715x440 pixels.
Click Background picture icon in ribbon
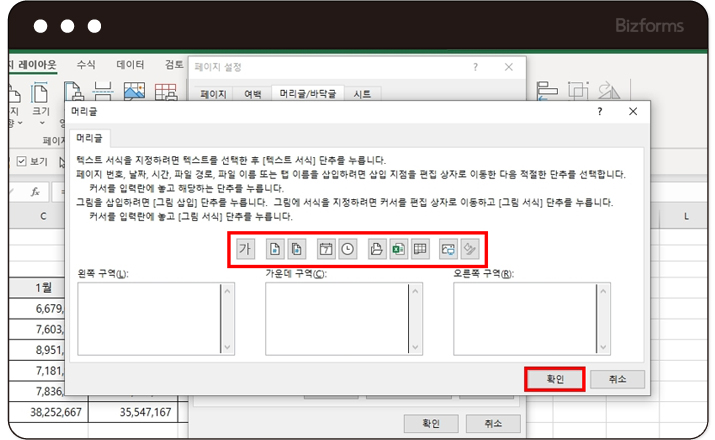[x=134, y=91]
